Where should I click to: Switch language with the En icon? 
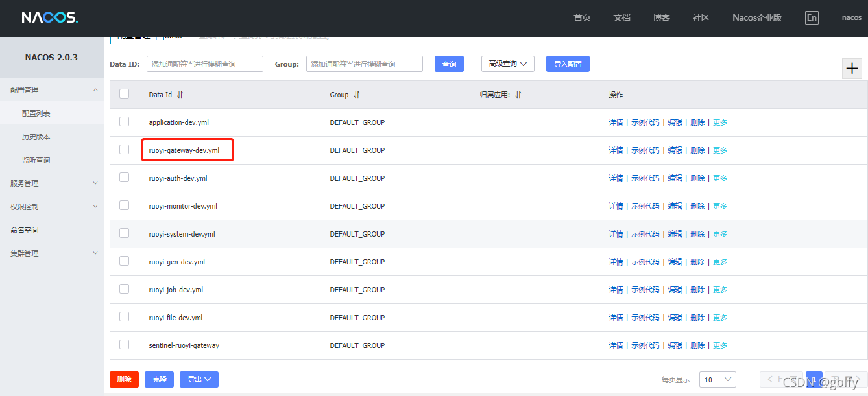pyautogui.click(x=811, y=17)
